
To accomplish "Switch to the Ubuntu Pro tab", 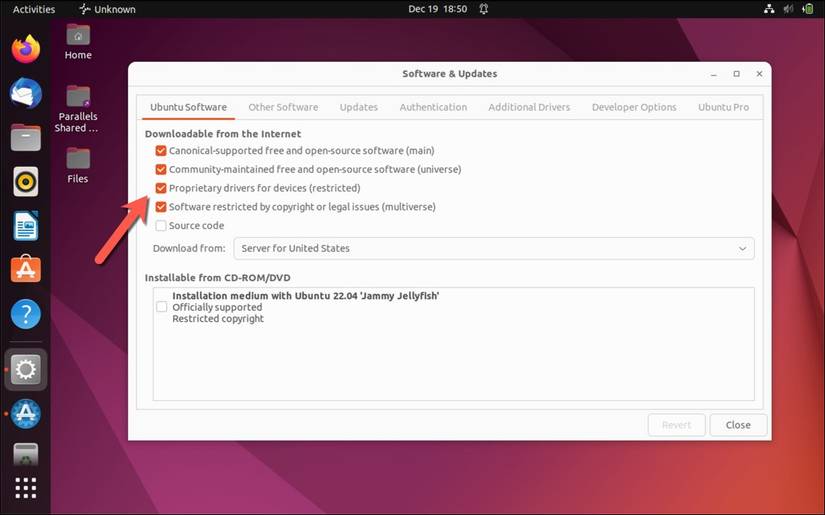I will 723,107.
